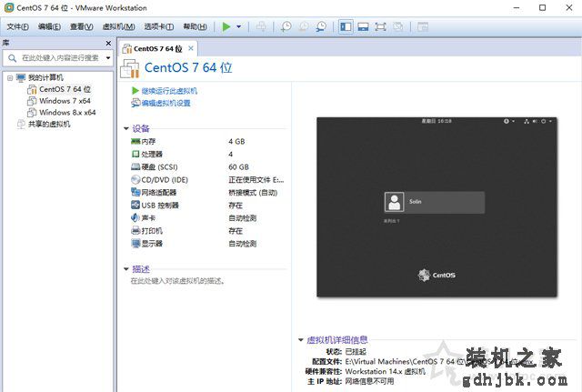Select Windows 7 x64 in library tree
The image size is (582, 392).
[x=65, y=101]
